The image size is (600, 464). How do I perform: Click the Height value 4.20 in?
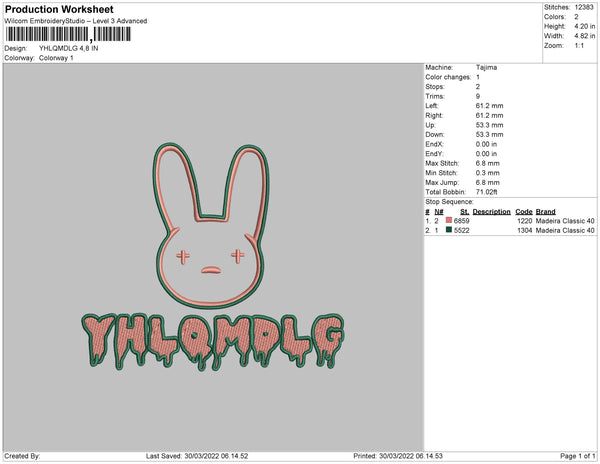585,26
